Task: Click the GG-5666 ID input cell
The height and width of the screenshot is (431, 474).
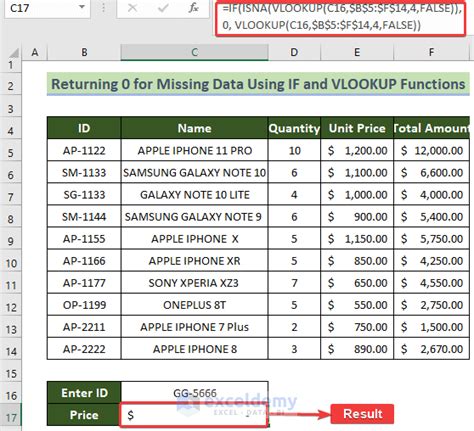Action: click(x=194, y=393)
